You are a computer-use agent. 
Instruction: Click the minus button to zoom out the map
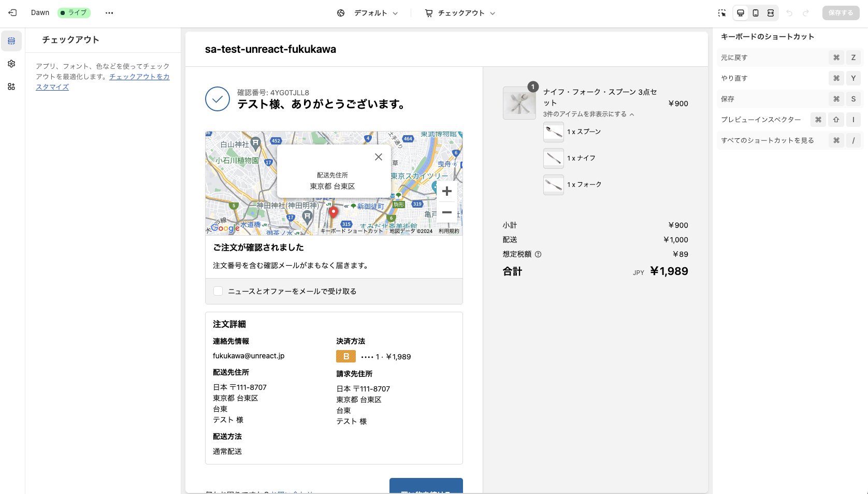(446, 212)
